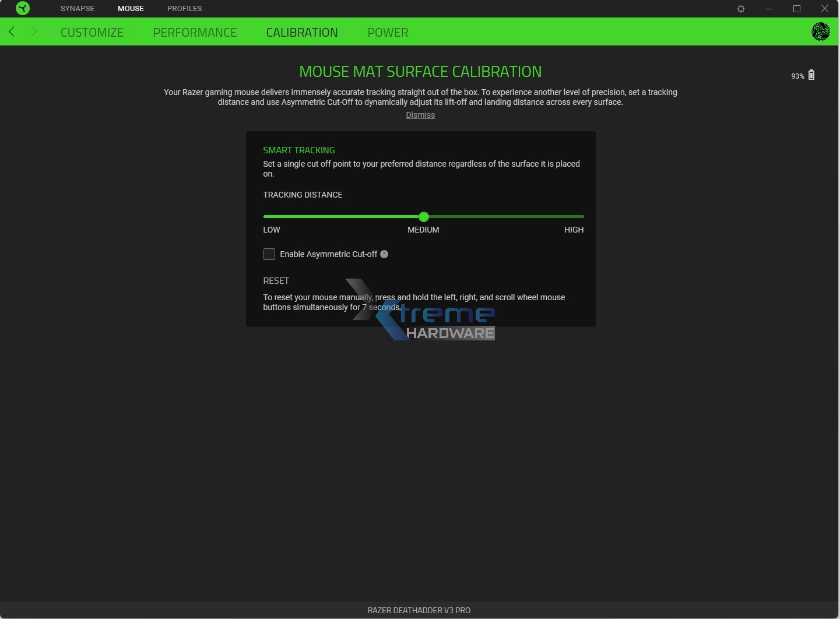Enable Asymmetric Cut-off
Viewport: 840px width, 619px height.
click(x=269, y=254)
